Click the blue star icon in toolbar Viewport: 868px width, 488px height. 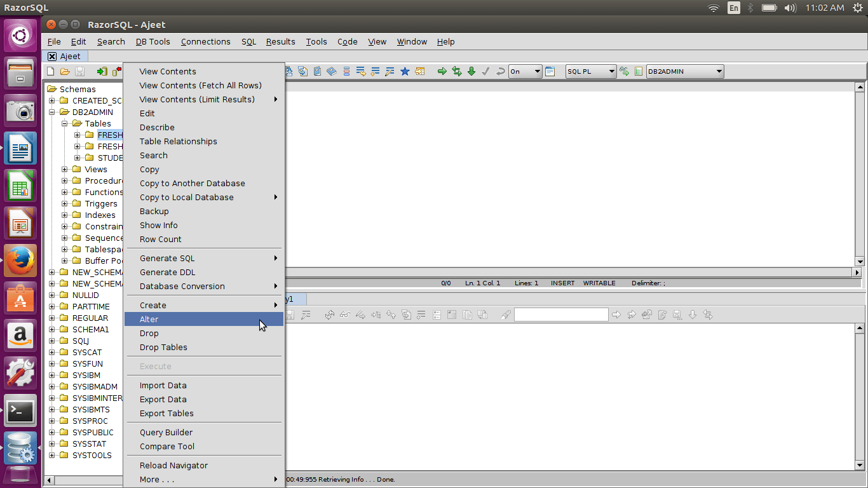click(x=405, y=72)
